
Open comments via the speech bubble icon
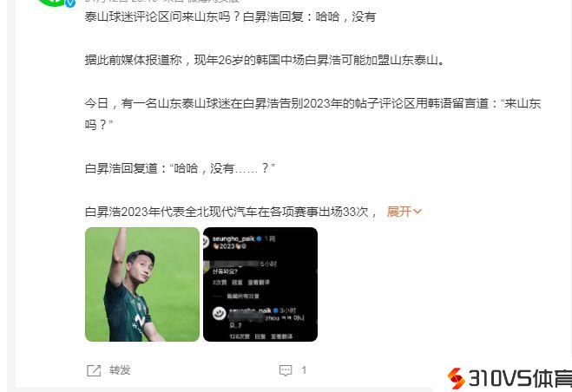coord(286,370)
